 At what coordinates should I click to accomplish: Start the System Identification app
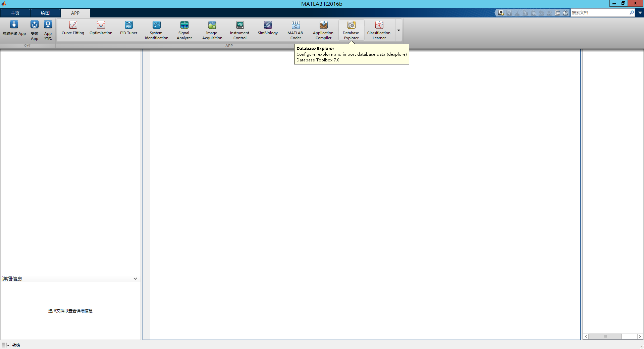(156, 30)
